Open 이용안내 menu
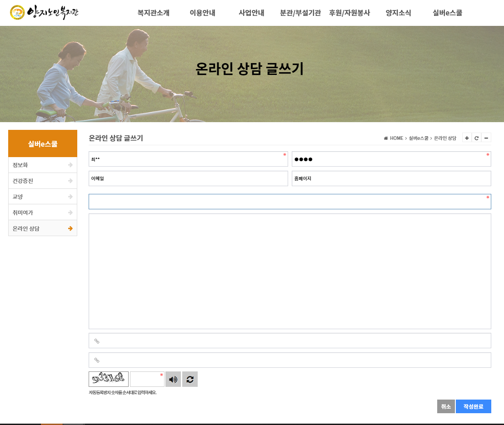The height and width of the screenshot is (425, 504). pos(203,13)
